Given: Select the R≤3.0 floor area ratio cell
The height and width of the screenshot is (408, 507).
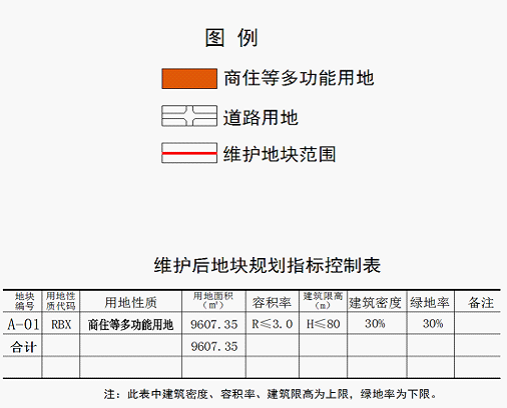Looking at the screenshot, I should click(x=272, y=324).
